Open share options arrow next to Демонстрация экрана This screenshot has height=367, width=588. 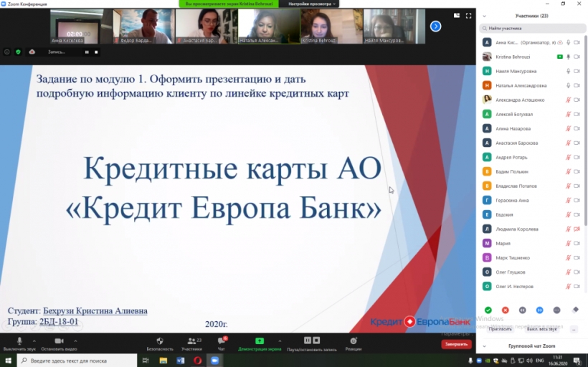(280, 340)
